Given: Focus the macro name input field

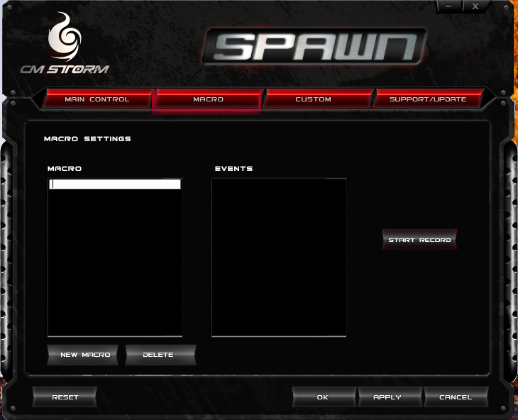Looking at the screenshot, I should pyautogui.click(x=115, y=184).
